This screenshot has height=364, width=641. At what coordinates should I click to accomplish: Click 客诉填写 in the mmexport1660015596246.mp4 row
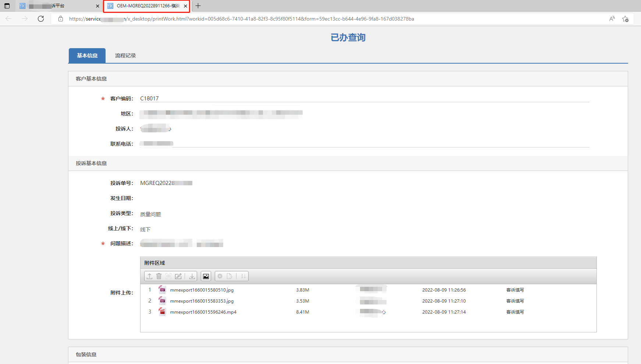pyautogui.click(x=515, y=312)
